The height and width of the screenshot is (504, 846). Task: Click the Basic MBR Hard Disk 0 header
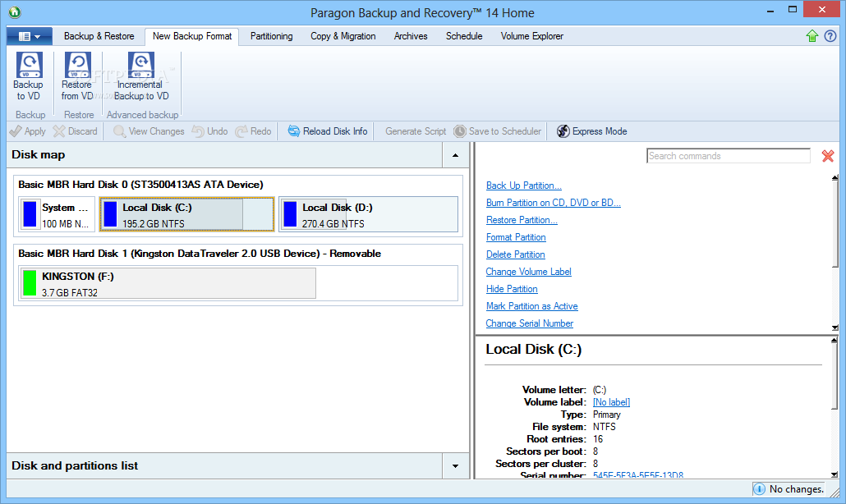coord(140,185)
